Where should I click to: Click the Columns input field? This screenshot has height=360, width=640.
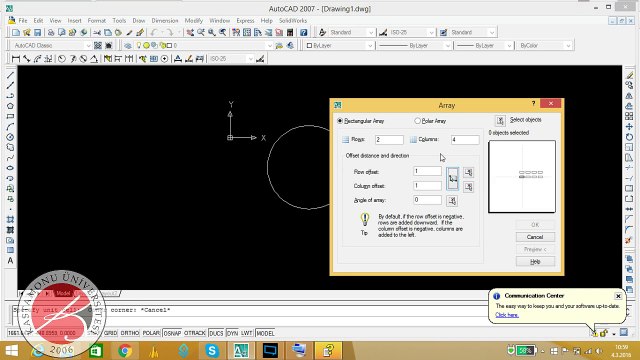465,140
